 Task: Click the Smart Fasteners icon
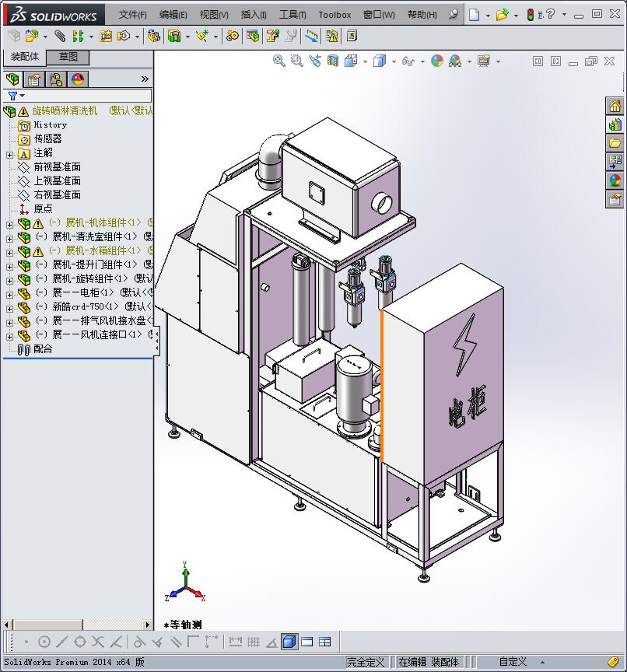tap(106, 36)
